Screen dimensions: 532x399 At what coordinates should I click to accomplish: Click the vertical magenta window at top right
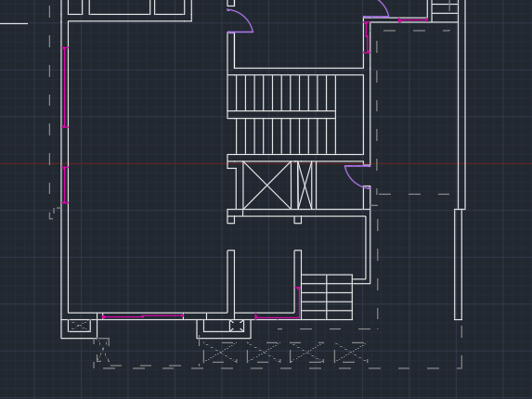[x=367, y=37]
